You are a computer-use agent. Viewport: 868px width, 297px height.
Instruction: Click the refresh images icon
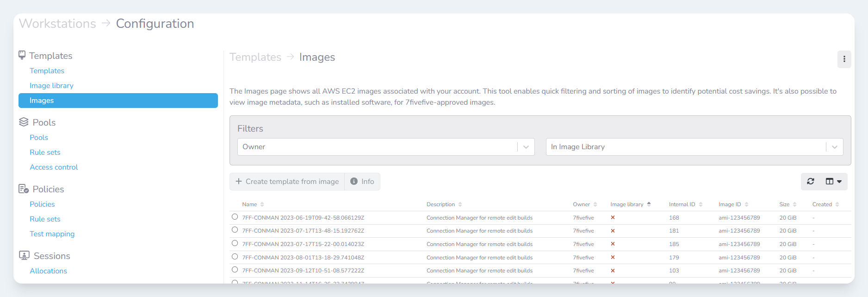click(x=811, y=181)
